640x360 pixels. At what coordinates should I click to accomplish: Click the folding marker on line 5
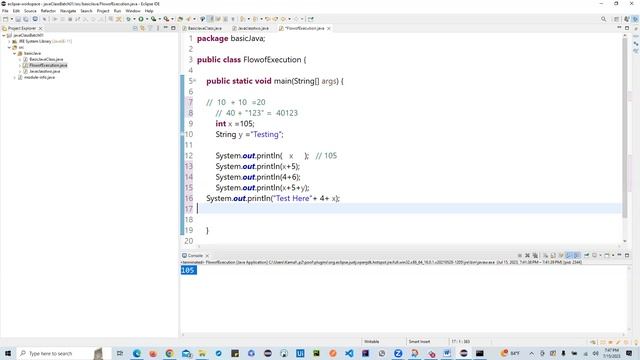[195, 81]
